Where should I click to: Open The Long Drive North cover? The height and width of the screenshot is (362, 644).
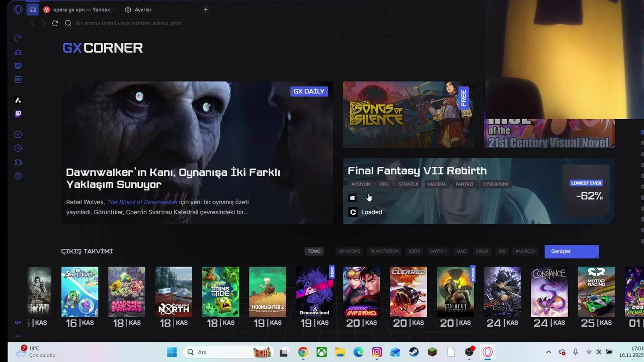174,292
